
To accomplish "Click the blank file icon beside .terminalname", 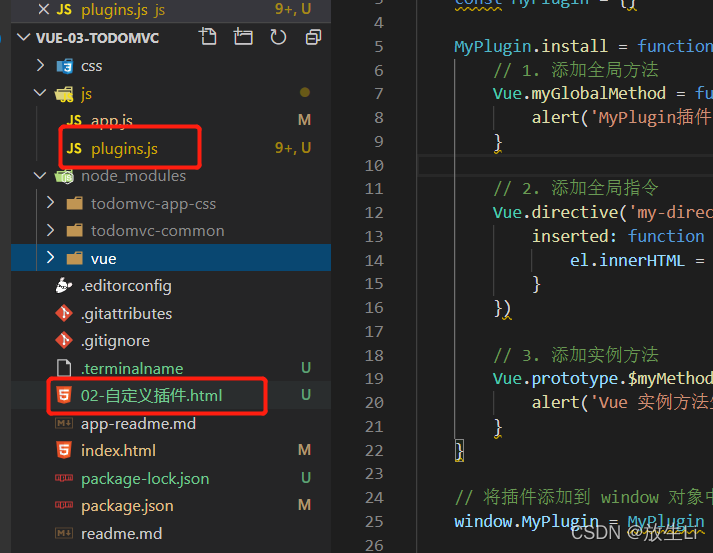I will (x=64, y=368).
